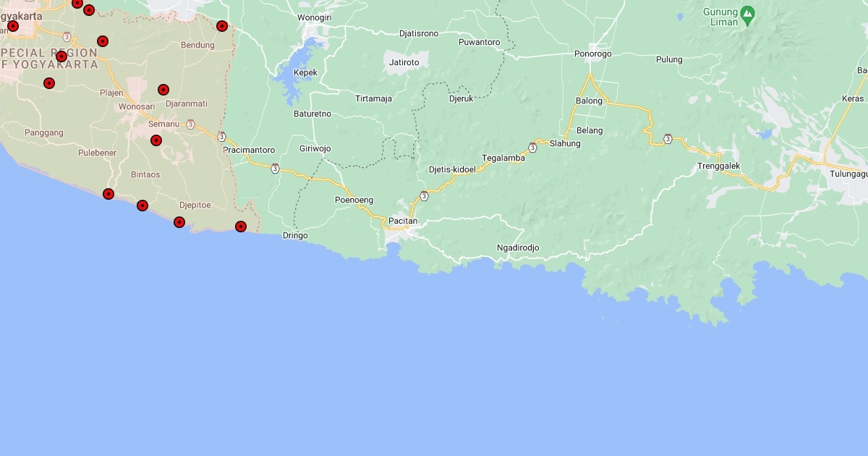Select red coastal marker west of Dringo

point(241,227)
